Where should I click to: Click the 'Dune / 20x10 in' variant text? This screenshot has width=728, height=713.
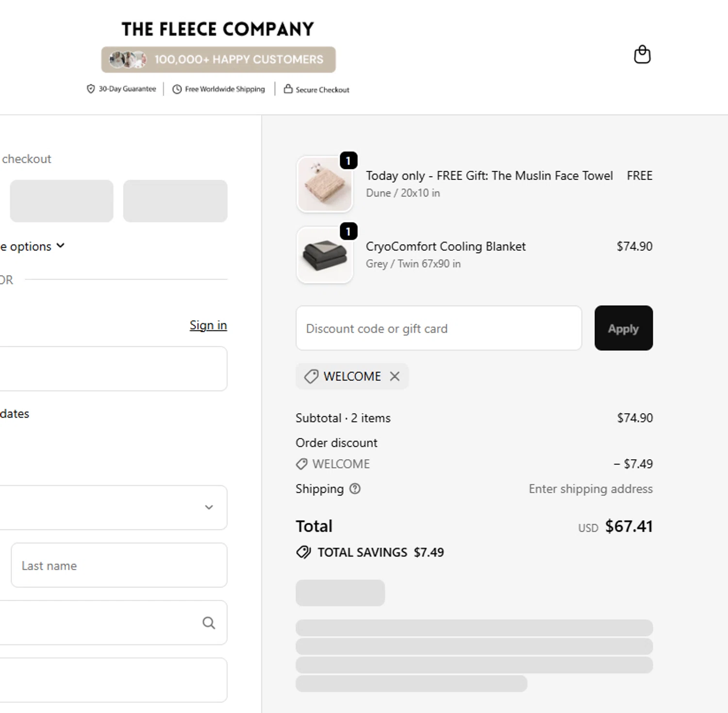(x=403, y=193)
